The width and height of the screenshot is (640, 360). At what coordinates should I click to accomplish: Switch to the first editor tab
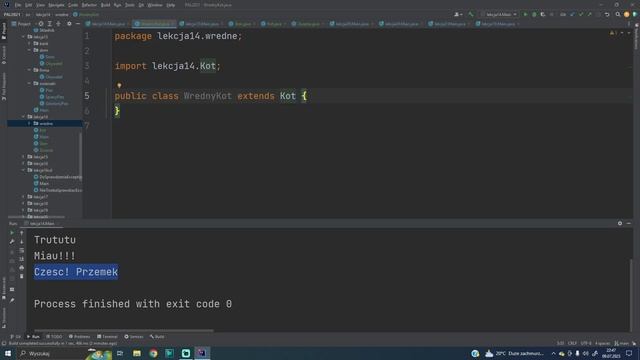(x=107, y=24)
